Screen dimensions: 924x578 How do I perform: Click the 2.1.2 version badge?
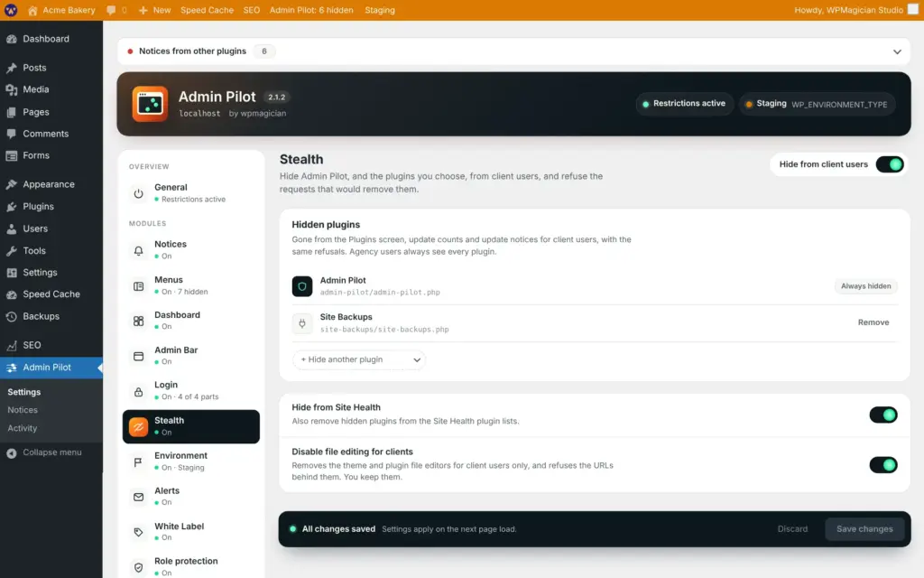pos(276,98)
